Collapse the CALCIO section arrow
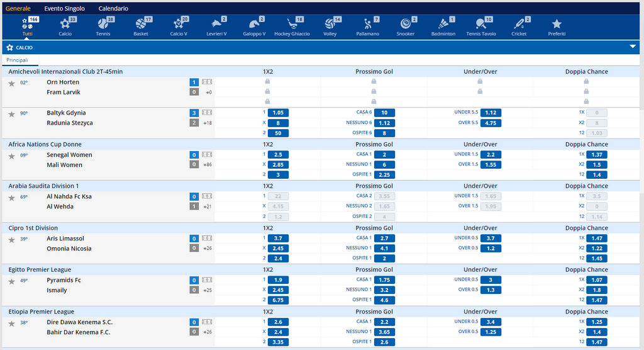Viewport: 644px width, 350px height. (x=633, y=47)
